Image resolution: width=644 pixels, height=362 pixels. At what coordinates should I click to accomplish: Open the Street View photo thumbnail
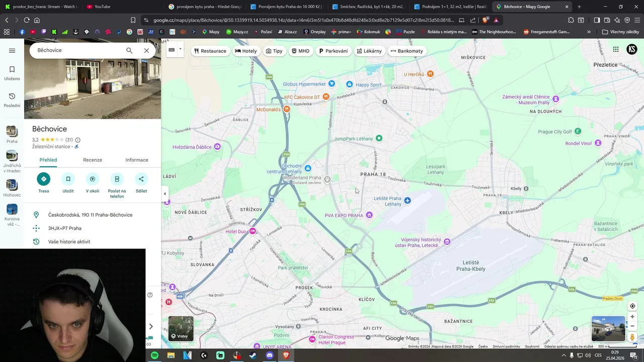coord(608,328)
